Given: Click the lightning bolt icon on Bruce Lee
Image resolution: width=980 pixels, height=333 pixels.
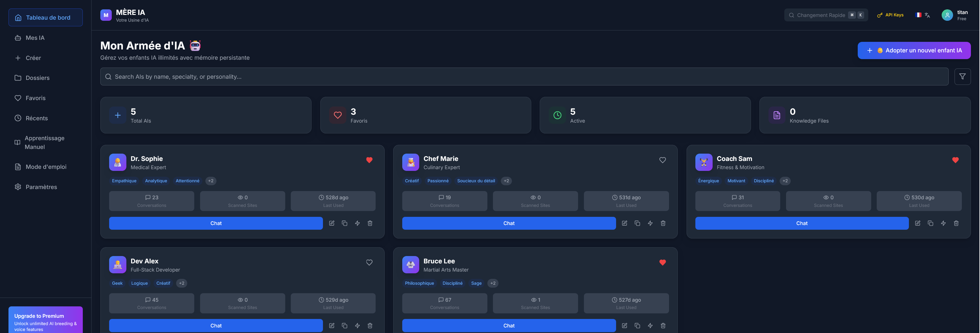Looking at the screenshot, I should pos(650,326).
